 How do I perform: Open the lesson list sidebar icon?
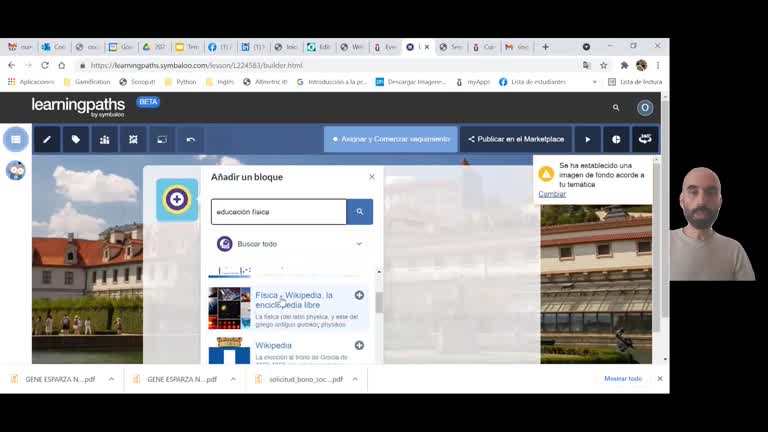(16, 140)
